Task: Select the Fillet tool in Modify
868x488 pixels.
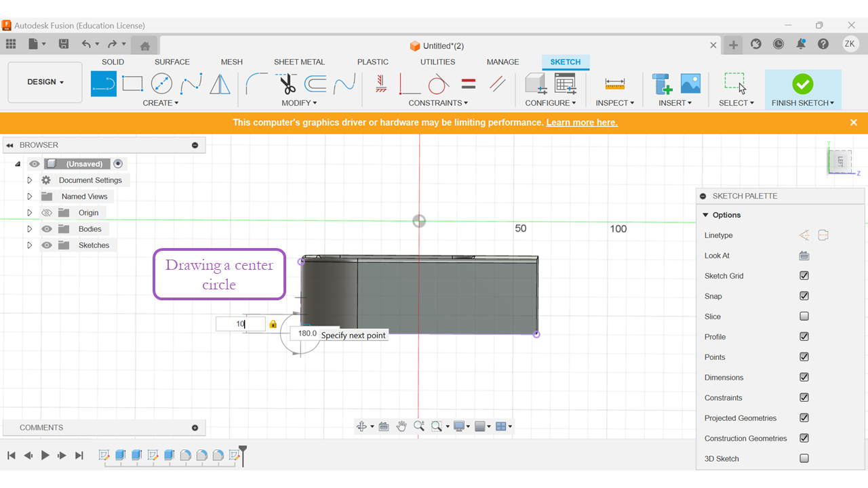Action: pyautogui.click(x=257, y=84)
